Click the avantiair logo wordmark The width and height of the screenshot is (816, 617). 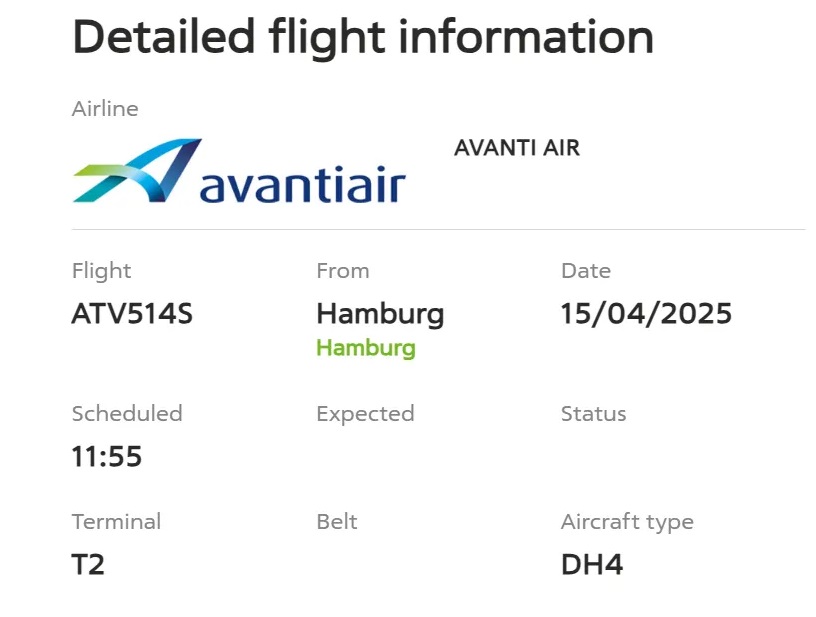tap(303, 184)
